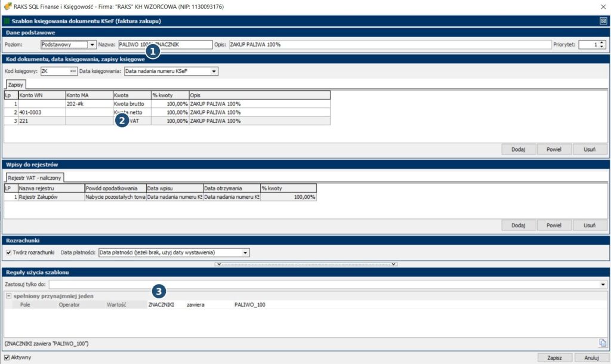Click the Opis text field
611x364 pixels.
click(388, 44)
